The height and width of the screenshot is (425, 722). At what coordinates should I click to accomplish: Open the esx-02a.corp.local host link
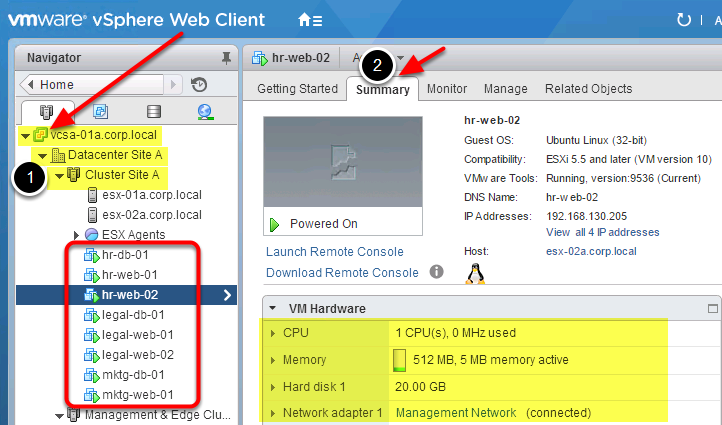pos(591,251)
